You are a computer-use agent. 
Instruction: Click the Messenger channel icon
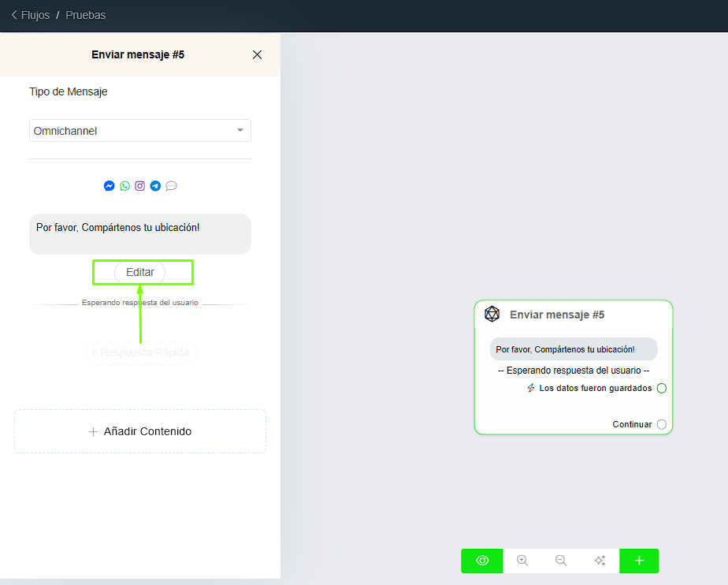point(109,186)
